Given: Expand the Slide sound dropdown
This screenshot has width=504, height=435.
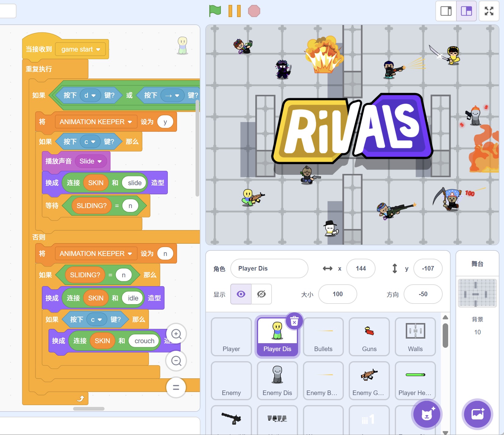Looking at the screenshot, I should pos(99,161).
